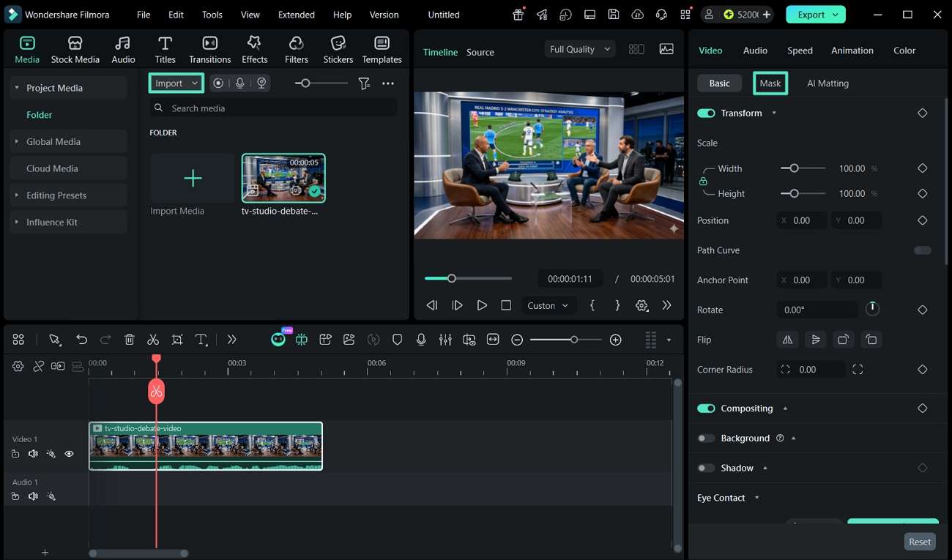The image size is (952, 560).
Task: Click the mark in curly brace icon
Action: [592, 305]
